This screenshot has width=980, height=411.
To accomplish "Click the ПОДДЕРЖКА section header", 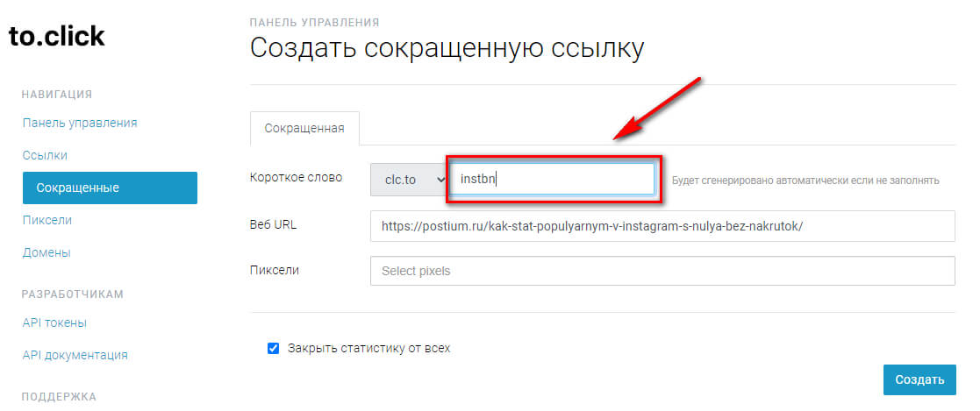I will click(59, 397).
